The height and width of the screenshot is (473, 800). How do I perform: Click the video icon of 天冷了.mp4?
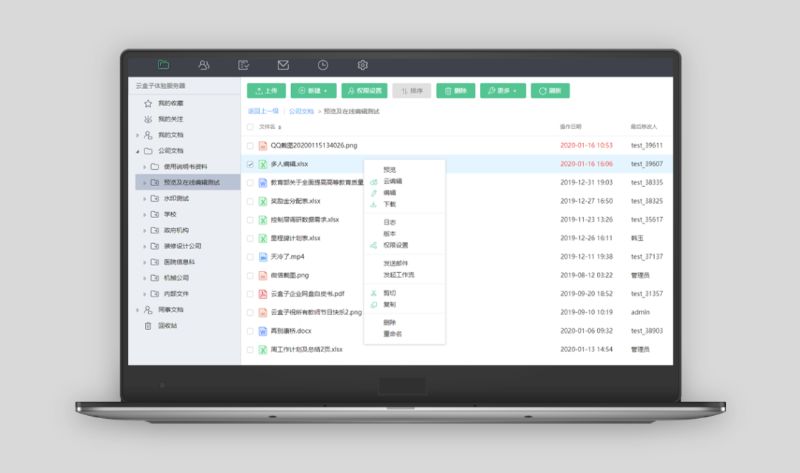[263, 257]
